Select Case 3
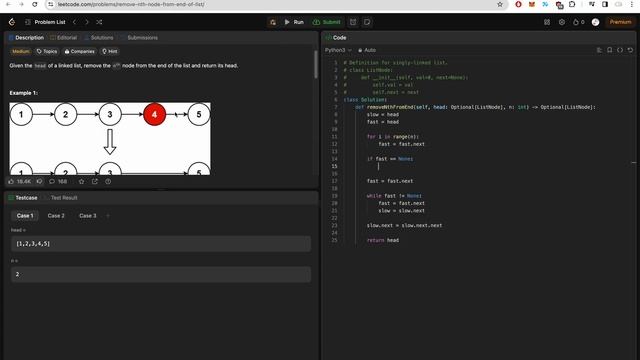The height and width of the screenshot is (360, 640). tap(88, 216)
